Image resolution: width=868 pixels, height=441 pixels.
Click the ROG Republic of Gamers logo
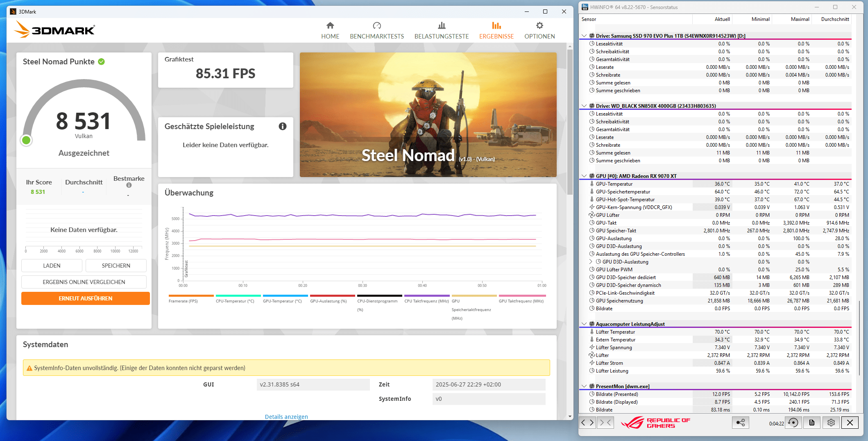[655, 423]
